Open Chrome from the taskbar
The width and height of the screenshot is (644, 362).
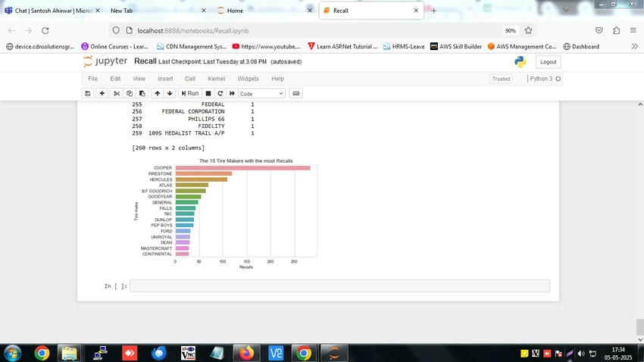click(x=42, y=353)
